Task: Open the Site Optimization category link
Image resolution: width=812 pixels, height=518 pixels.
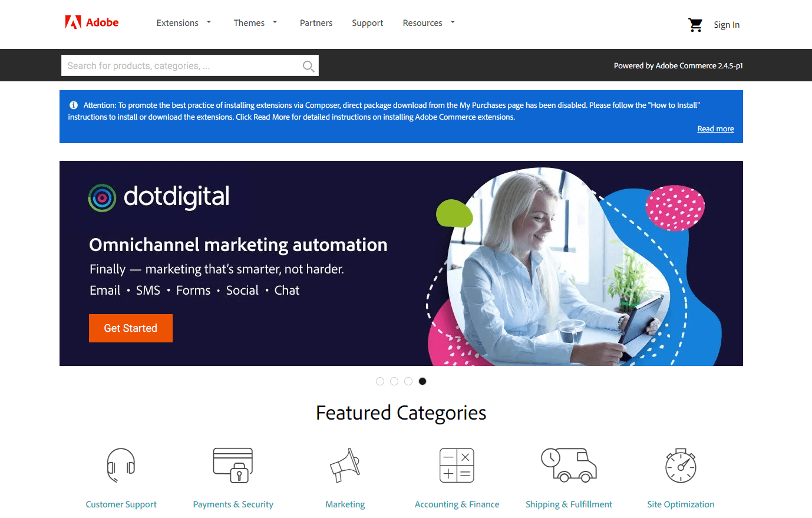Action: pyautogui.click(x=681, y=504)
